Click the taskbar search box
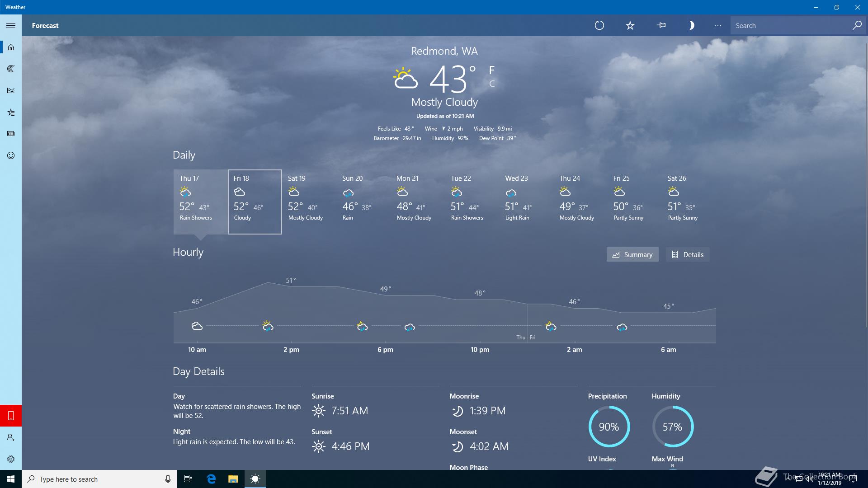This screenshot has height=488, width=868. click(99, 479)
